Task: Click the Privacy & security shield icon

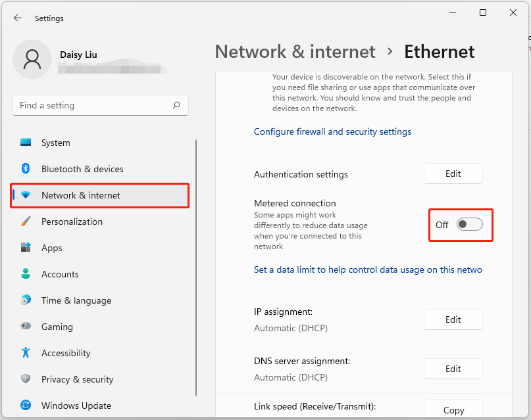Action: pyautogui.click(x=26, y=379)
